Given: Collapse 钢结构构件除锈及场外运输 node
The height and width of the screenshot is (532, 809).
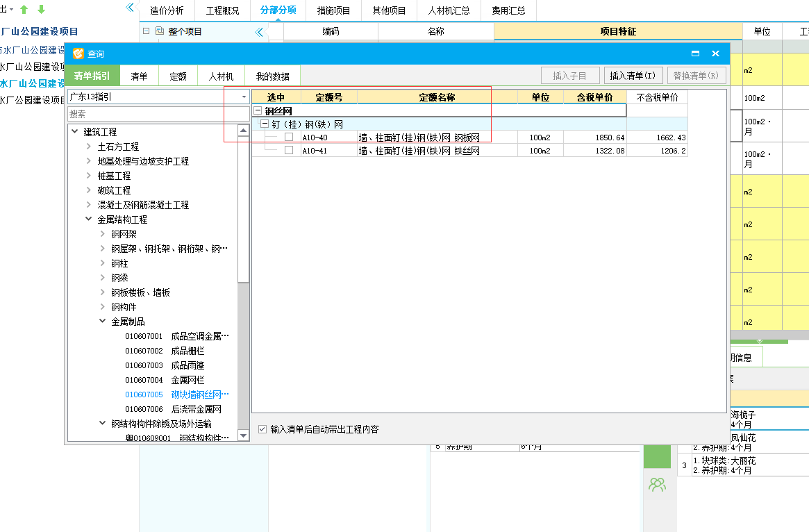Looking at the screenshot, I should tap(102, 422).
